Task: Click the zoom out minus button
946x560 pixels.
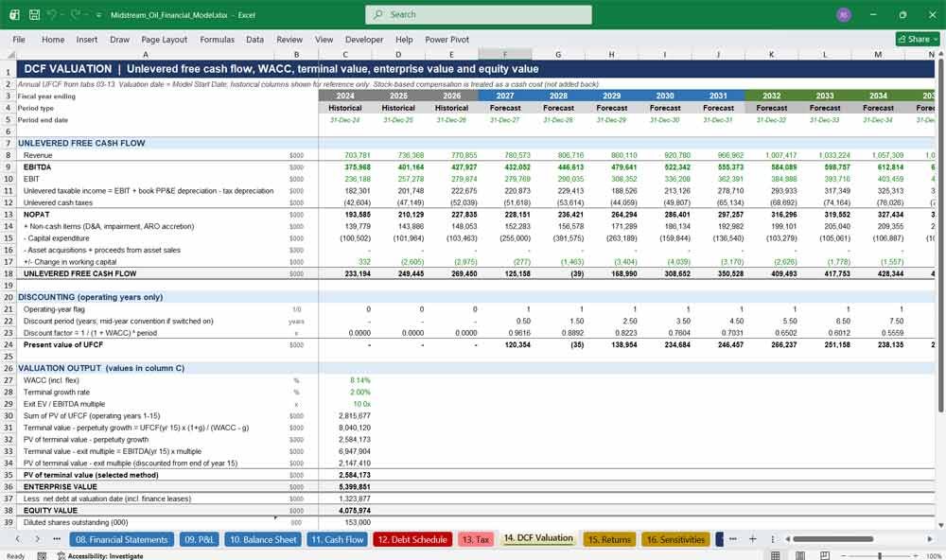Action: [x=844, y=555]
